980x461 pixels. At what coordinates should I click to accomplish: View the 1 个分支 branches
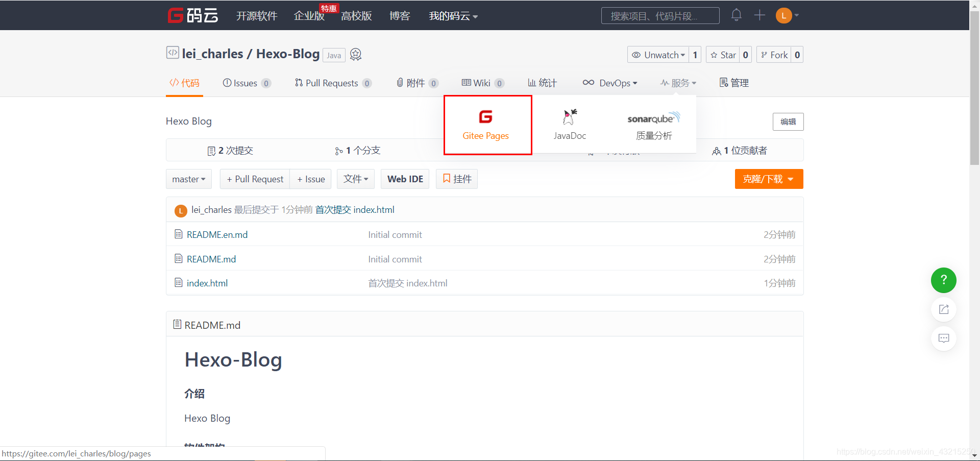pyautogui.click(x=358, y=151)
